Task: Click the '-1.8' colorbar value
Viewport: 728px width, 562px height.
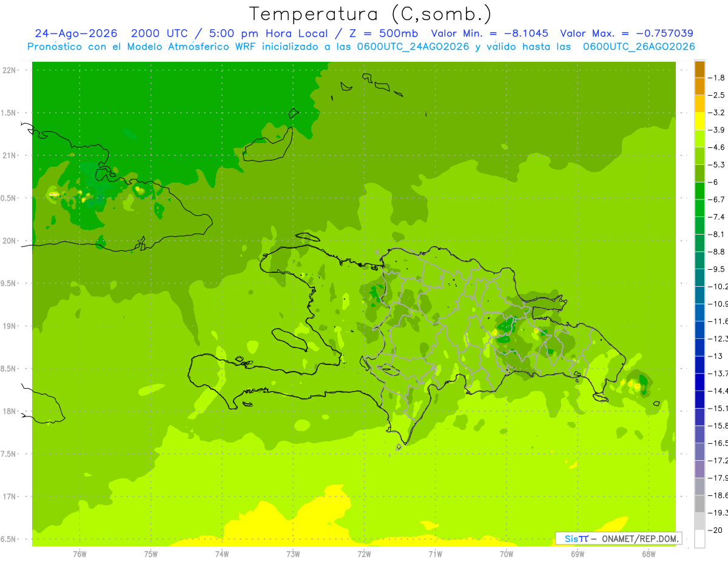Action: click(716, 78)
